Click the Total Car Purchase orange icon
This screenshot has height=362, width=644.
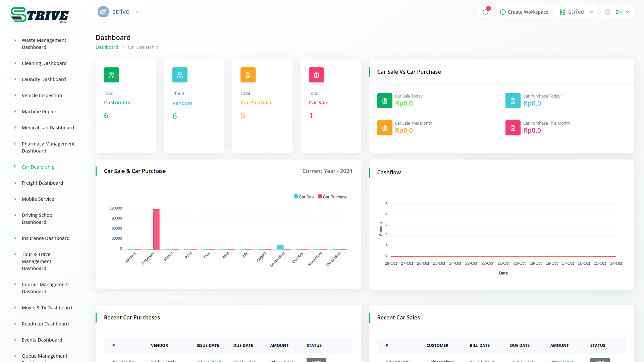pos(248,75)
